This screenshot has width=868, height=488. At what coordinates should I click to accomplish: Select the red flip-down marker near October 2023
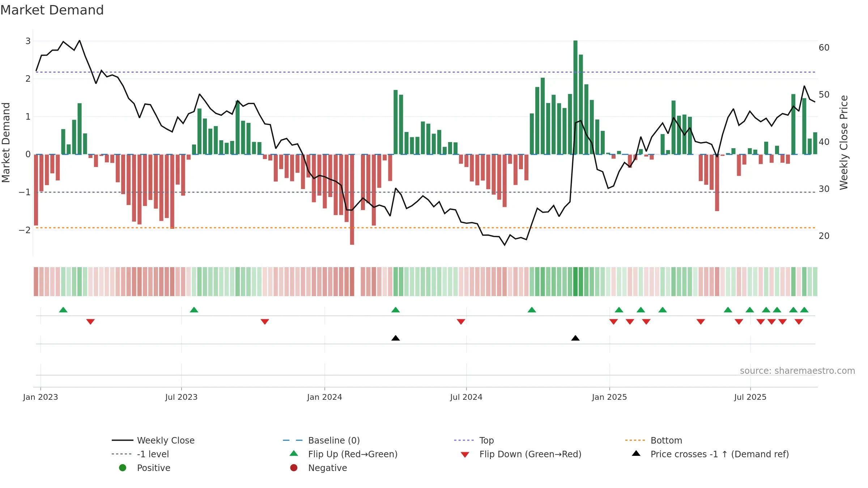[x=265, y=322]
